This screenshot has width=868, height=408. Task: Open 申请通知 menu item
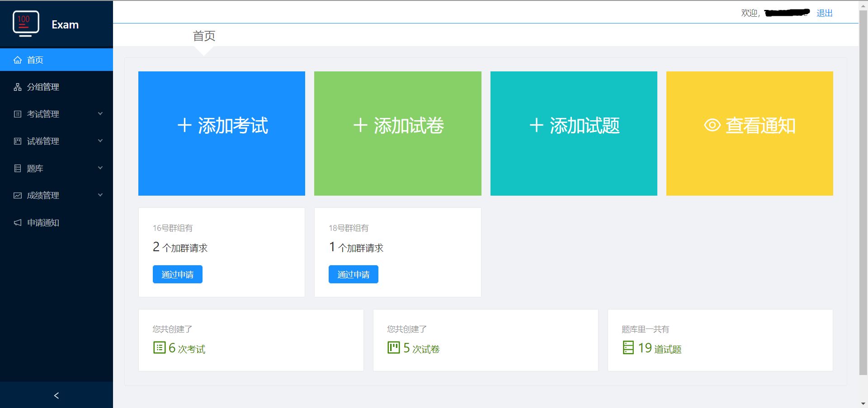tap(57, 222)
